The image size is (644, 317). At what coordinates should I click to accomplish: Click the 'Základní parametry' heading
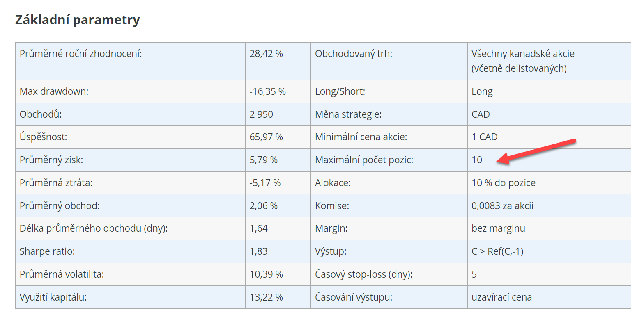click(77, 20)
